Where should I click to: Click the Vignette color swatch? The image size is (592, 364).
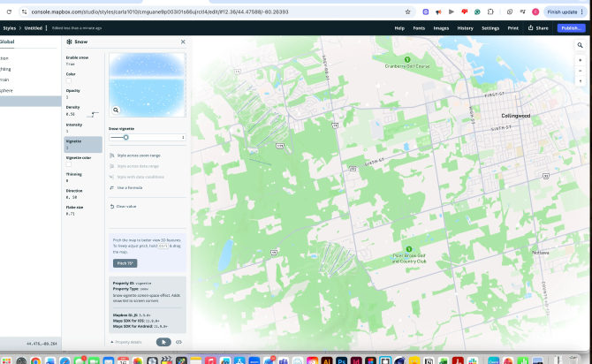pyautogui.click(x=69, y=163)
